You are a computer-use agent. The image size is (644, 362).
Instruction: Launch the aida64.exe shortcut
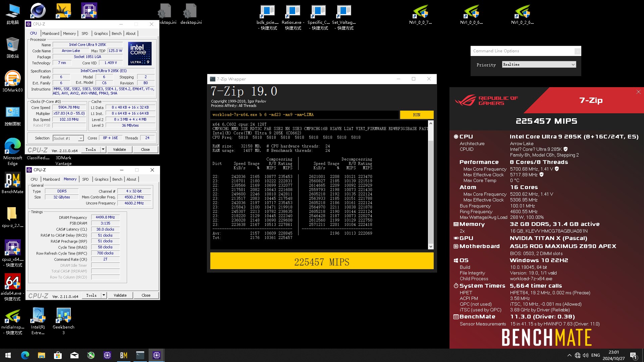tap(12, 287)
